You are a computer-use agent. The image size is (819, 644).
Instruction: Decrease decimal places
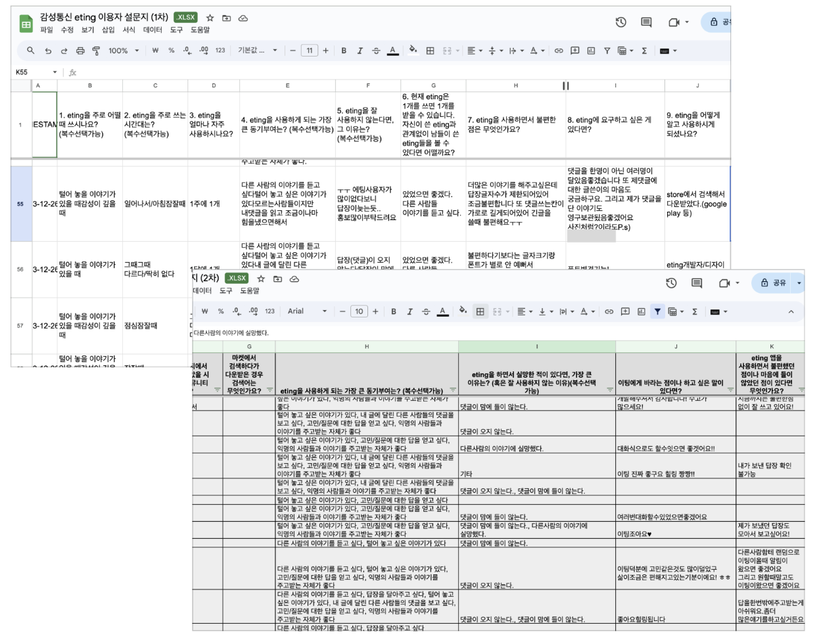[x=187, y=50]
